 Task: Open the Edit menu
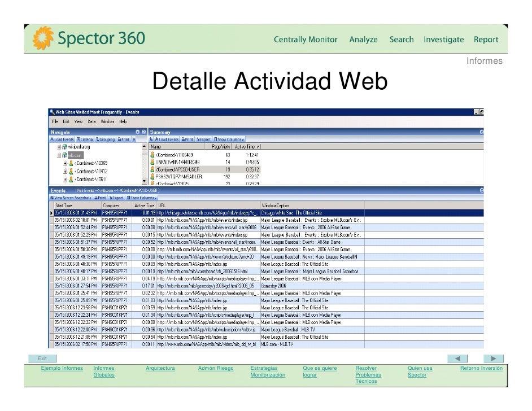(66, 121)
